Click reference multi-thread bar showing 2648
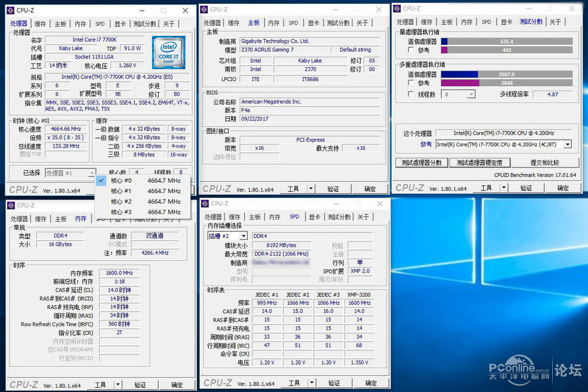Screen dimensions: 588x392 coord(507,83)
